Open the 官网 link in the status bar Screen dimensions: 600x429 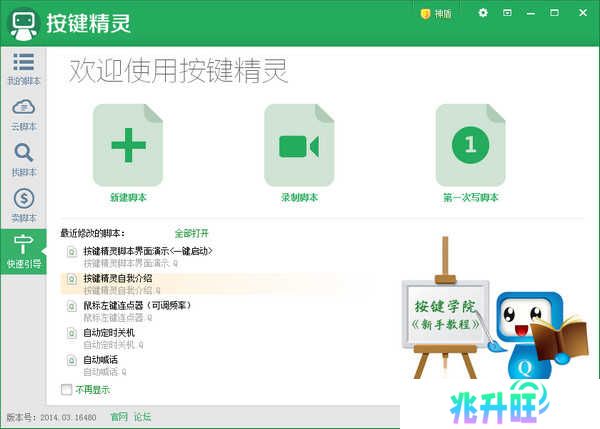coord(119,417)
